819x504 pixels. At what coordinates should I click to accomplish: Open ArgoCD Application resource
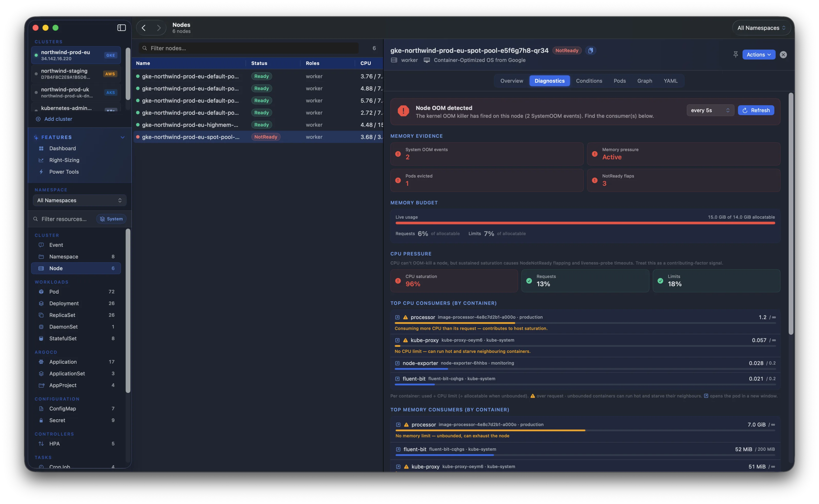point(76,362)
